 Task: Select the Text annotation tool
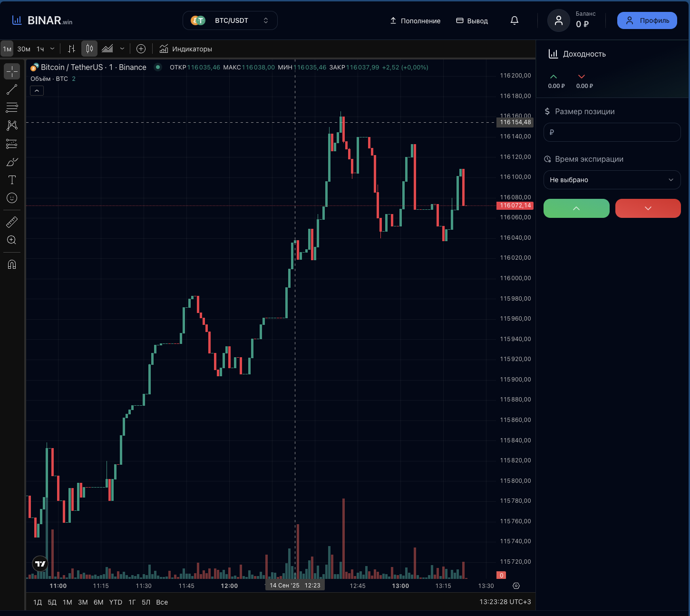pos(12,180)
